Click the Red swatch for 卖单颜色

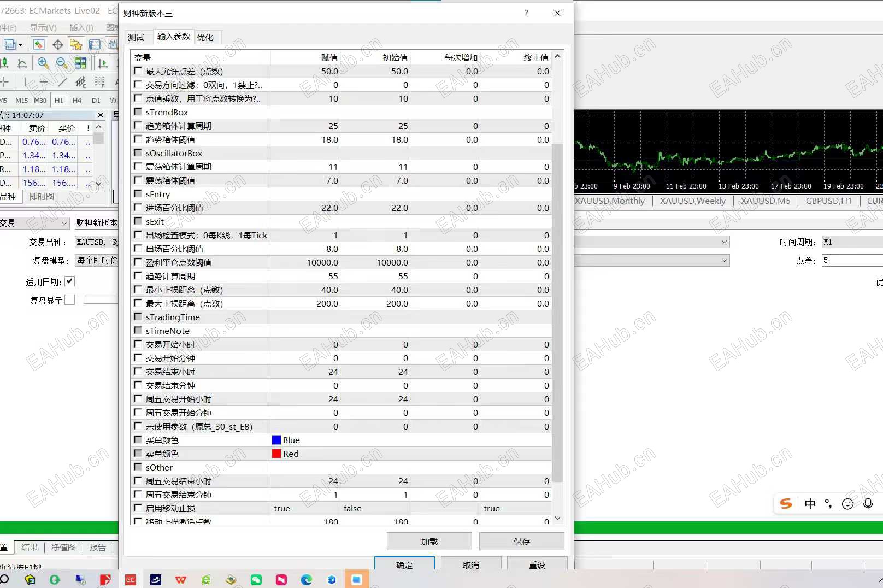[276, 454]
